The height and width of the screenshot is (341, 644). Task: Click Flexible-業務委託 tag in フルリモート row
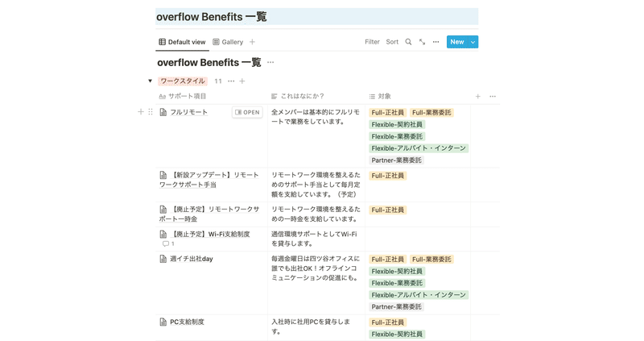[x=397, y=136]
